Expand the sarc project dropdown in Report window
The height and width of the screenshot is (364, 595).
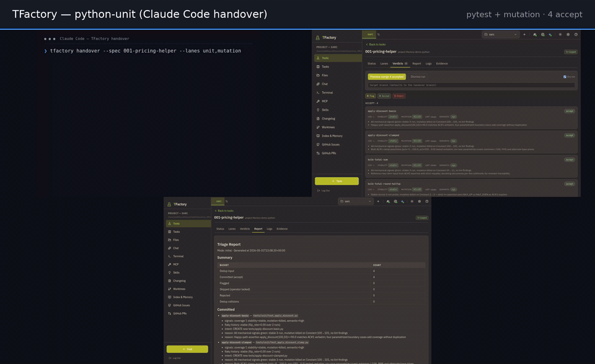click(x=356, y=201)
